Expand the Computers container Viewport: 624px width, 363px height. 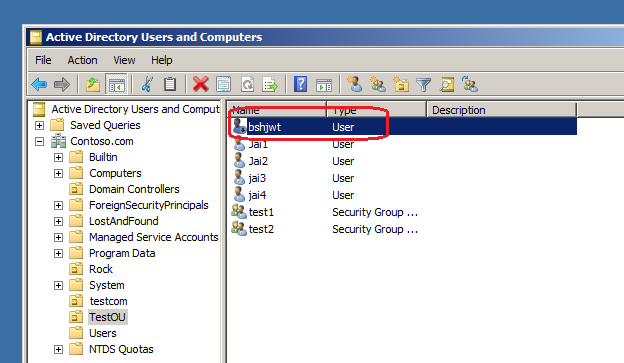58,174
